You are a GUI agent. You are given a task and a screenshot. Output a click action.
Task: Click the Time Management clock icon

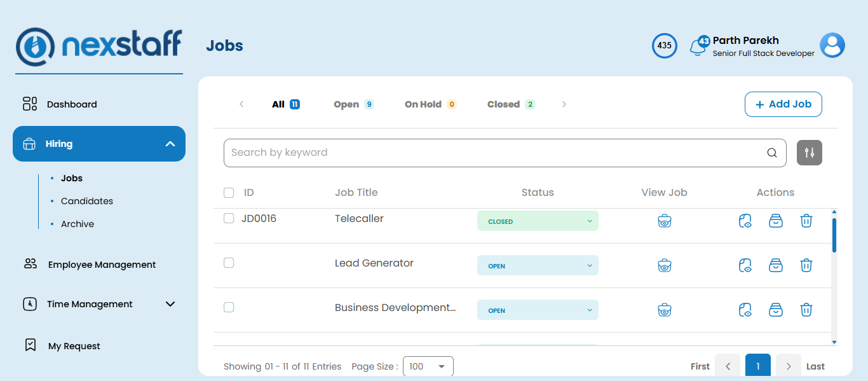tap(30, 304)
